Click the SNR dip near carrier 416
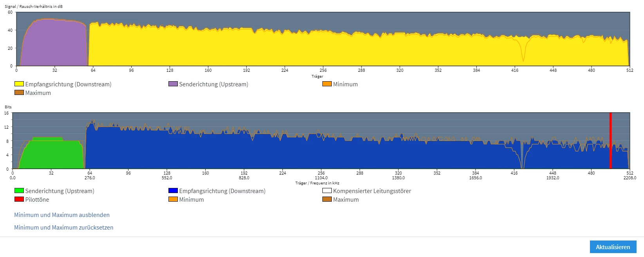Viewport: 644px width, 257px height. pyautogui.click(x=523, y=53)
